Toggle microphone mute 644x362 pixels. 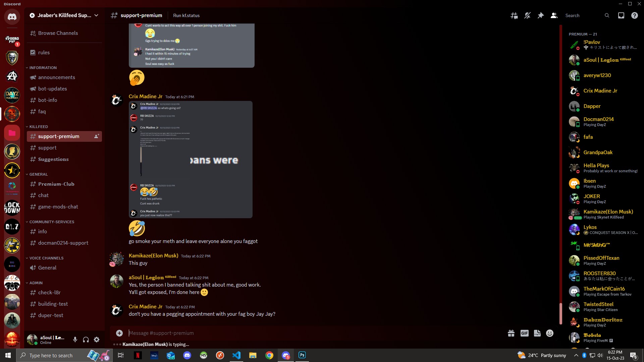point(75,340)
